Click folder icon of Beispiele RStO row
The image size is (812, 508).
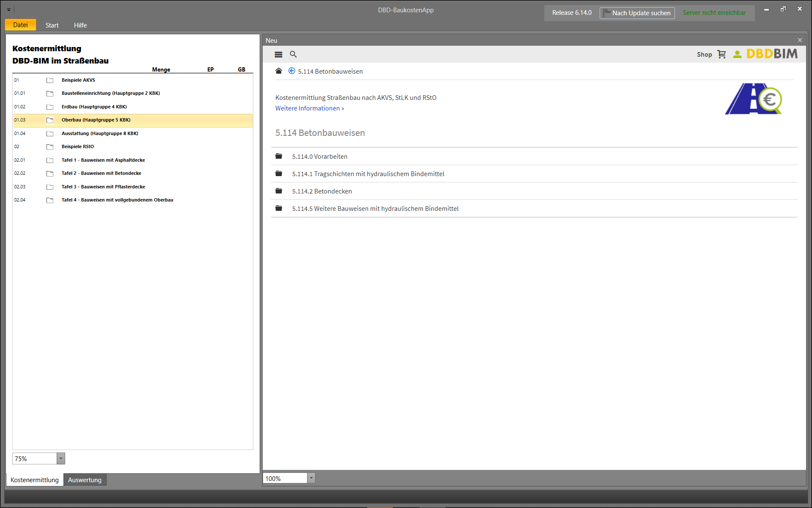pyautogui.click(x=50, y=147)
